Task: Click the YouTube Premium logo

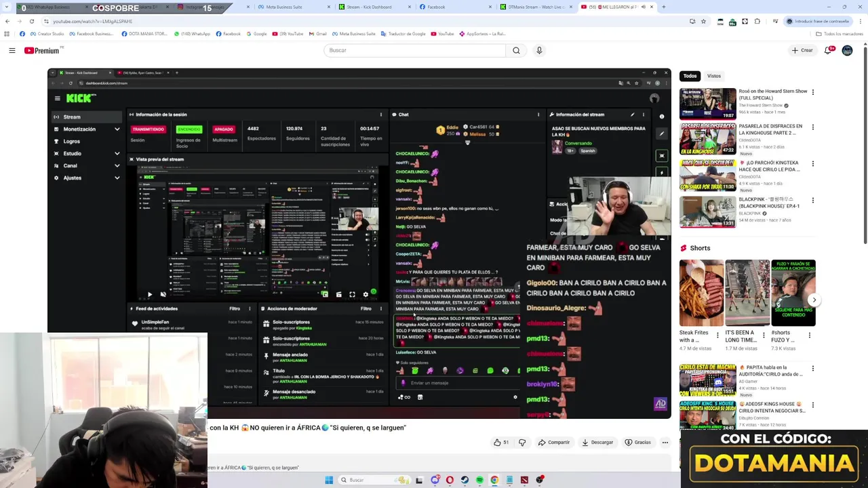Action: 43,50
